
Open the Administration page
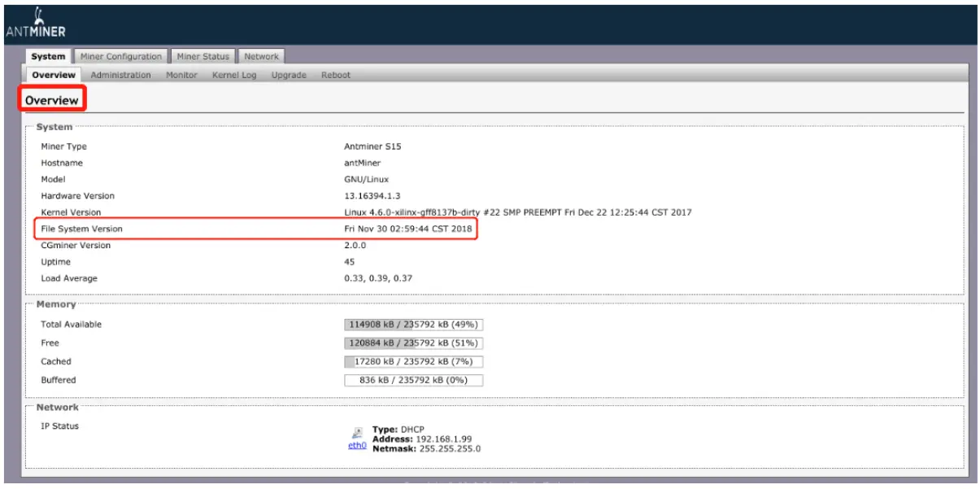(x=120, y=74)
